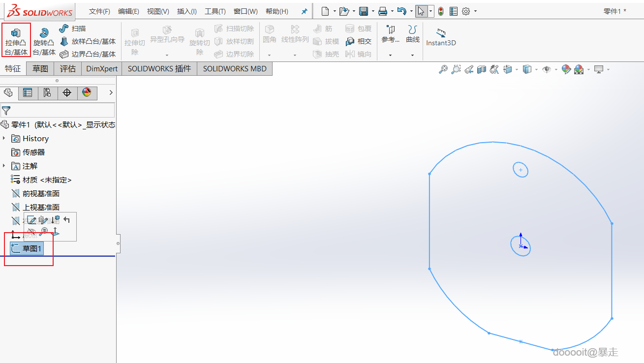Open the 曲线 curves dropdown arrow
644x363 pixels.
coord(412,55)
